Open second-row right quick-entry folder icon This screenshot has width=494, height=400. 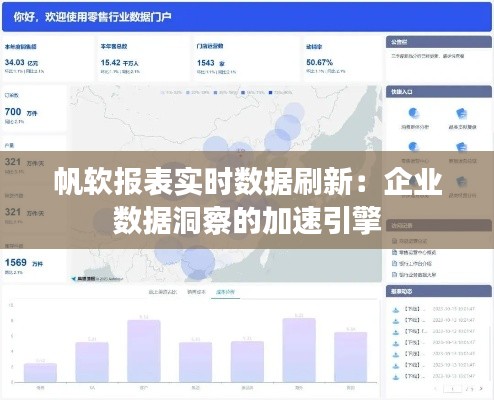point(462,147)
